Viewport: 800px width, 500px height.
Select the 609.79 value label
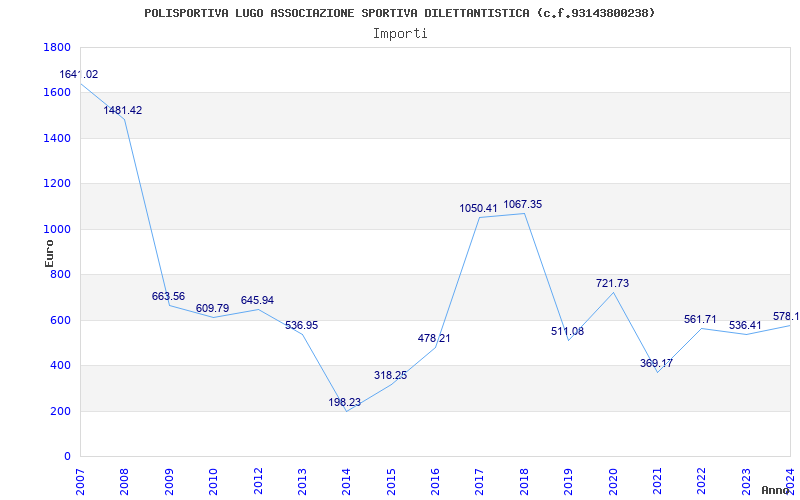(x=212, y=309)
